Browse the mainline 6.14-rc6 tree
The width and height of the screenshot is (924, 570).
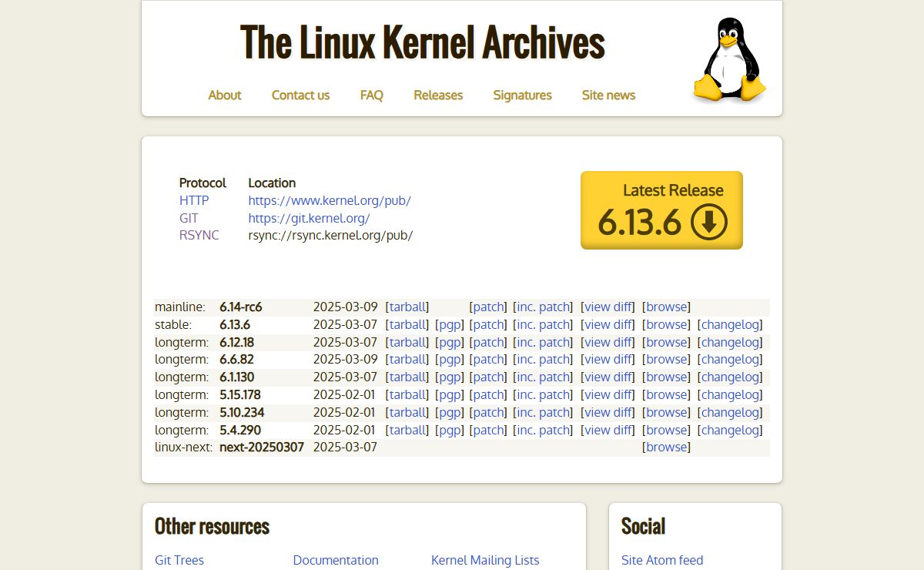[667, 307]
